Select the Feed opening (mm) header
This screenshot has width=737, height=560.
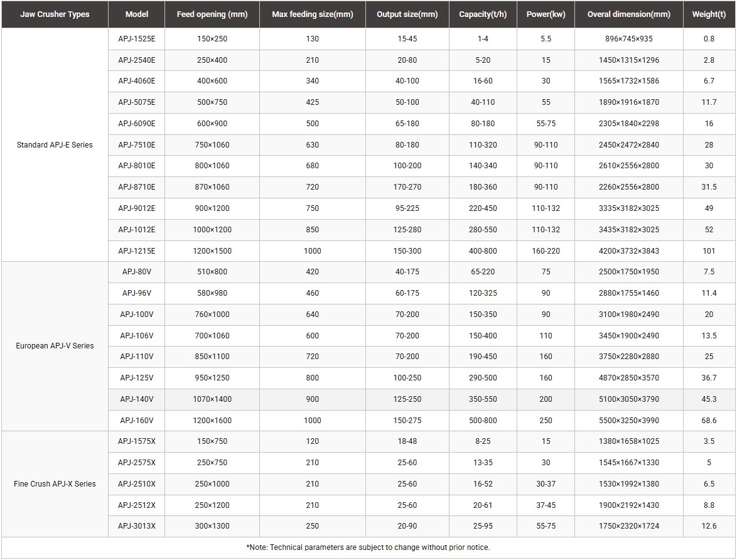click(x=212, y=14)
